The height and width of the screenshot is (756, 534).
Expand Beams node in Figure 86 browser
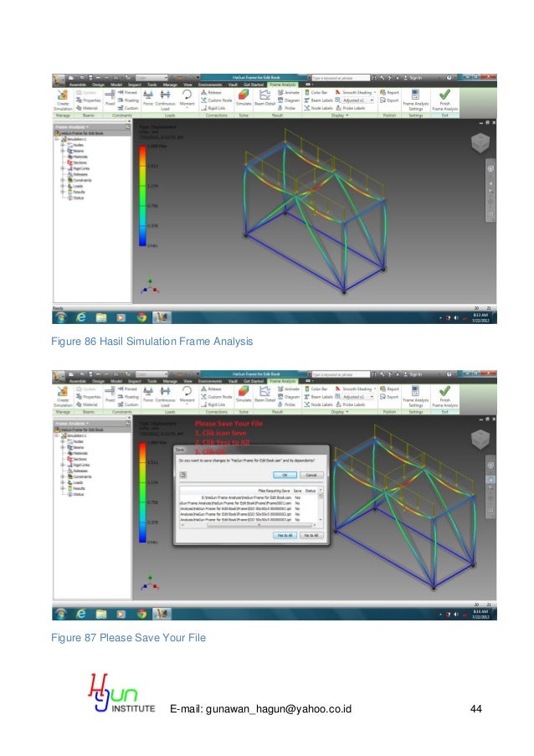coord(62,151)
